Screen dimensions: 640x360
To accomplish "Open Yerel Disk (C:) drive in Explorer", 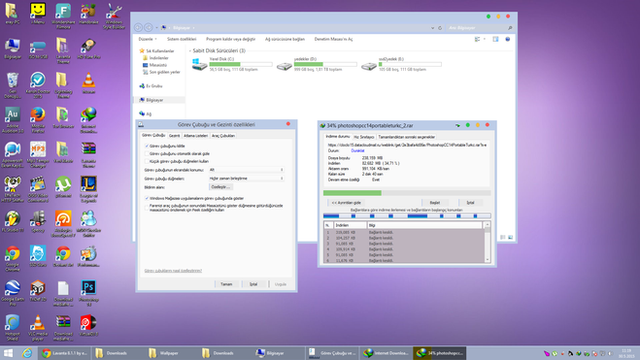I will tap(232, 64).
